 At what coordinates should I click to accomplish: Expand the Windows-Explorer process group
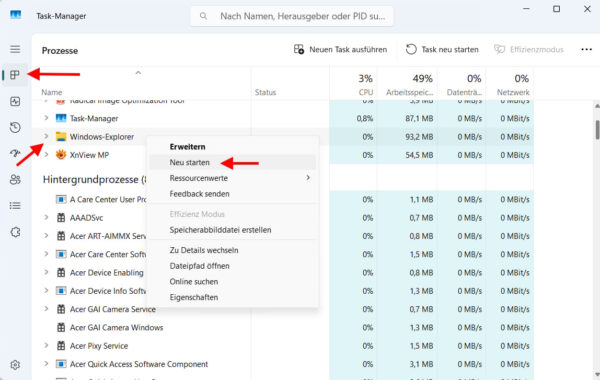click(46, 136)
